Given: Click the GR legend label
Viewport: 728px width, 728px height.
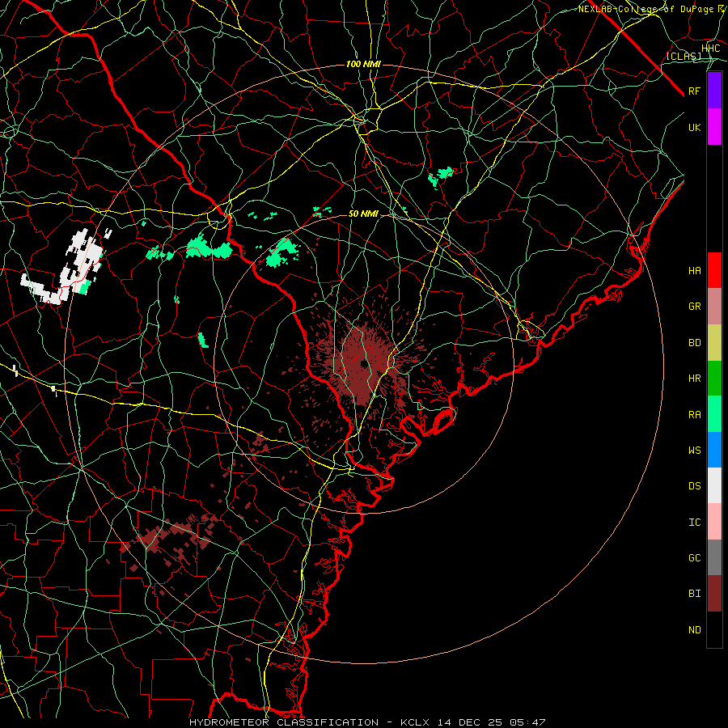Looking at the screenshot, I should coord(694,307).
